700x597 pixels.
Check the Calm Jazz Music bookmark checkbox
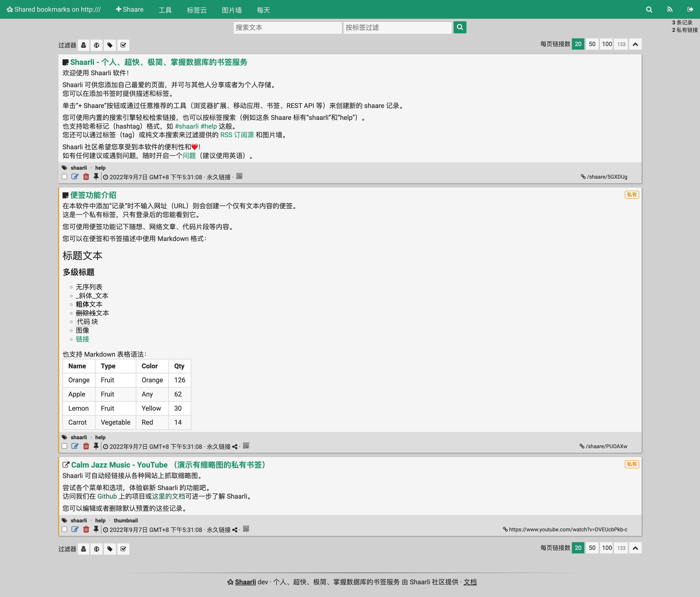(x=65, y=529)
